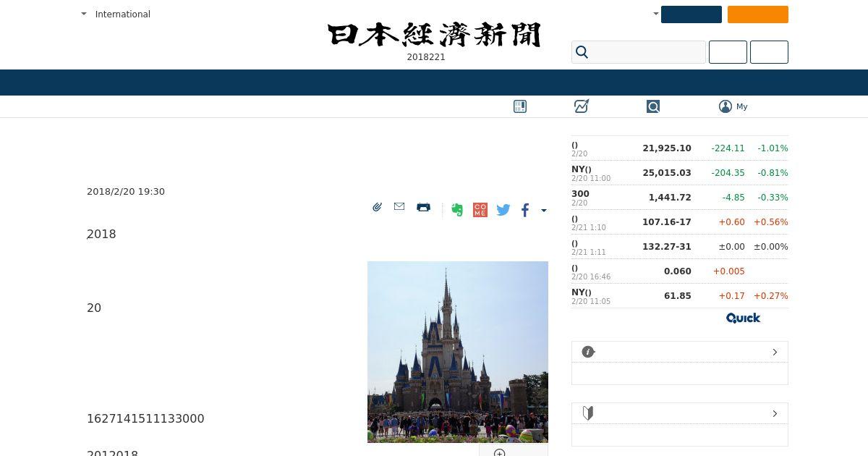The width and height of the screenshot is (868, 456).
Task: Click the percent change +0.56%
Action: pos(771,221)
